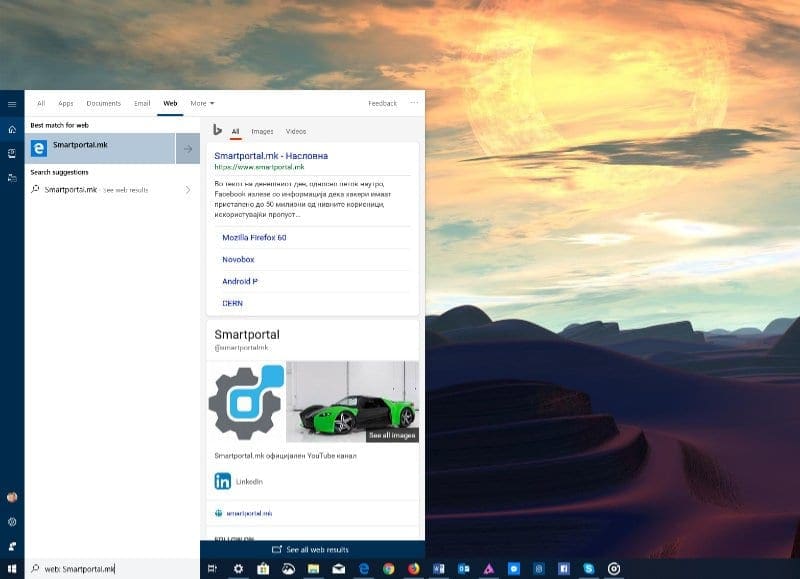
Task: Click See all web results button
Action: tap(312, 549)
